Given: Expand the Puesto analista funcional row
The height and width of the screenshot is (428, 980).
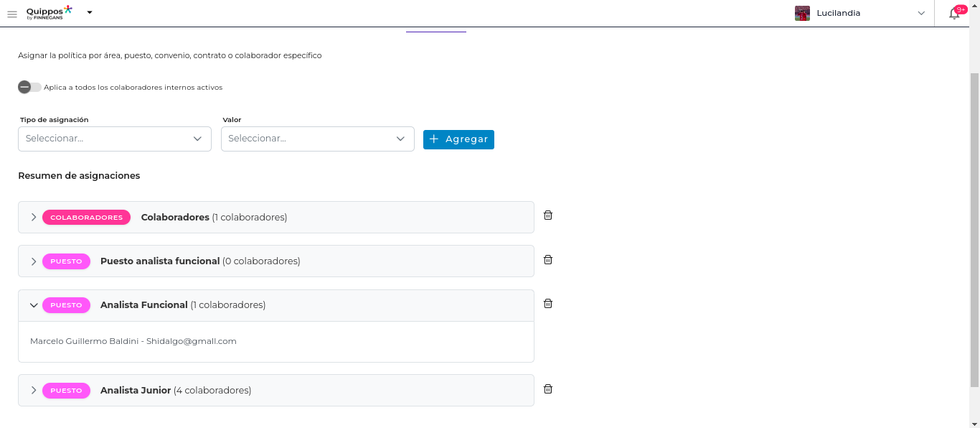Looking at the screenshot, I should [34, 261].
